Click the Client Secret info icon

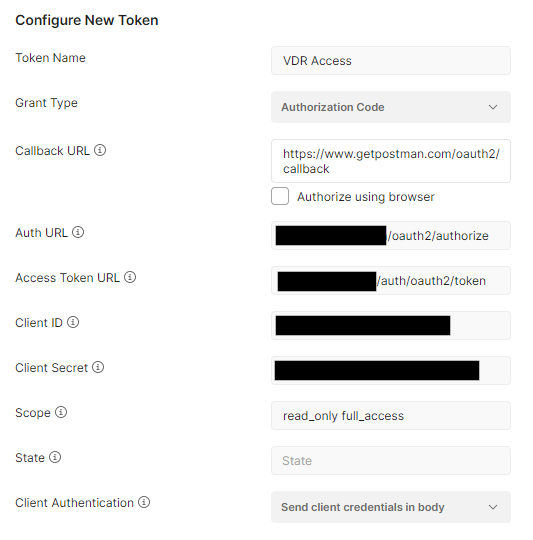98,367
